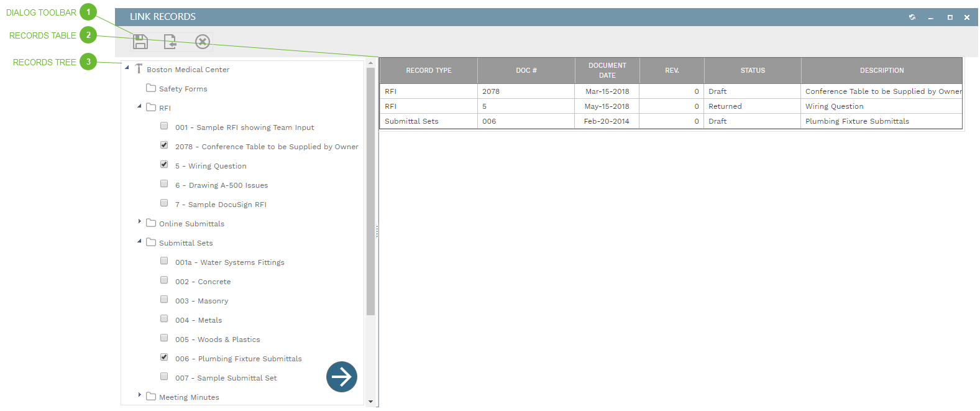980x411 pixels.
Task: Collapse the RFI folder tree node
Action: (x=140, y=106)
